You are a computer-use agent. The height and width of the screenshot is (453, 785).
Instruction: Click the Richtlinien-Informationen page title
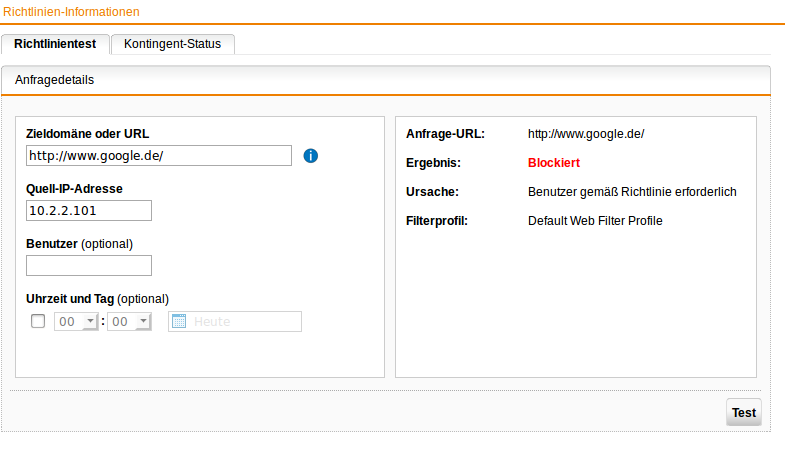[71, 12]
